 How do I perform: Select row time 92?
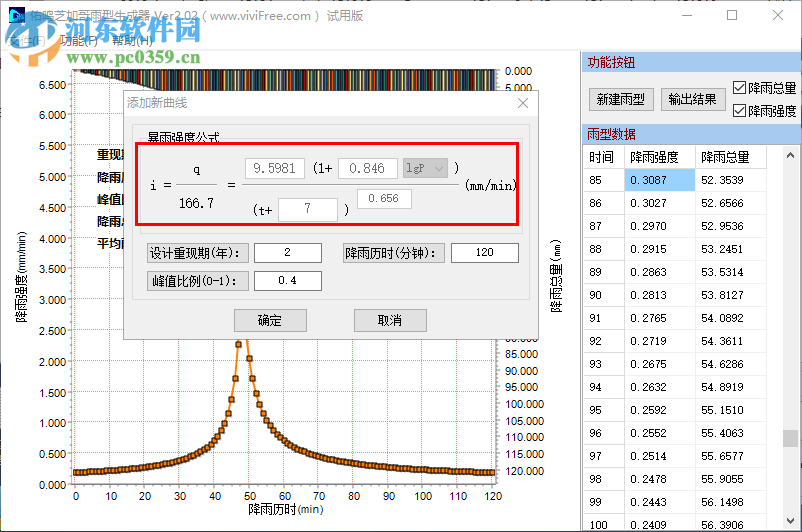tap(604, 341)
